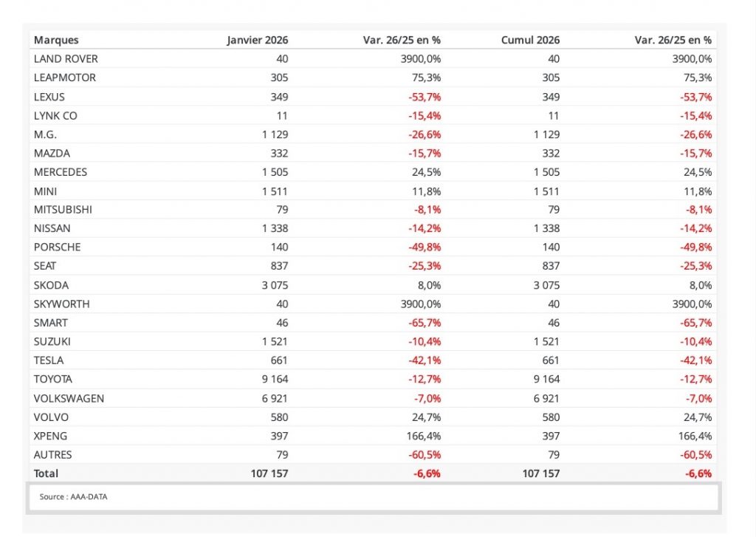The height and width of the screenshot is (537, 756).
Task: Click the LEXUS brand name
Action: pyautogui.click(x=49, y=97)
